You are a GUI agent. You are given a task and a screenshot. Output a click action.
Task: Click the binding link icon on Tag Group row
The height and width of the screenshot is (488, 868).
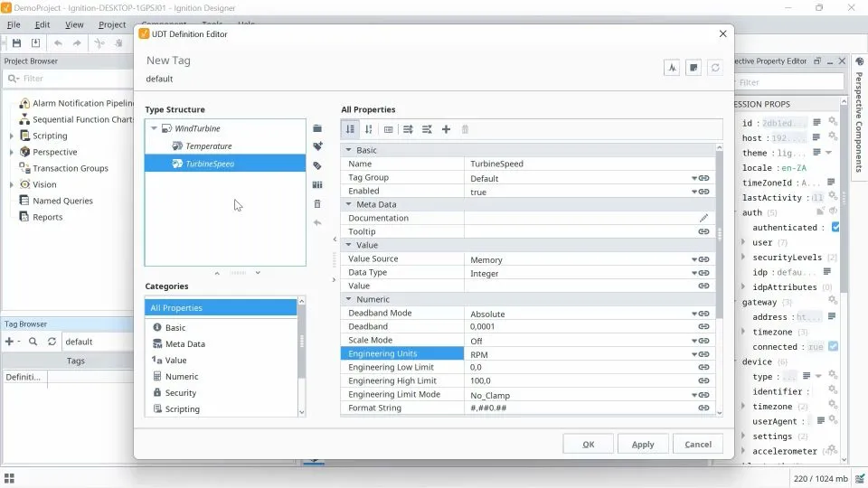point(703,178)
